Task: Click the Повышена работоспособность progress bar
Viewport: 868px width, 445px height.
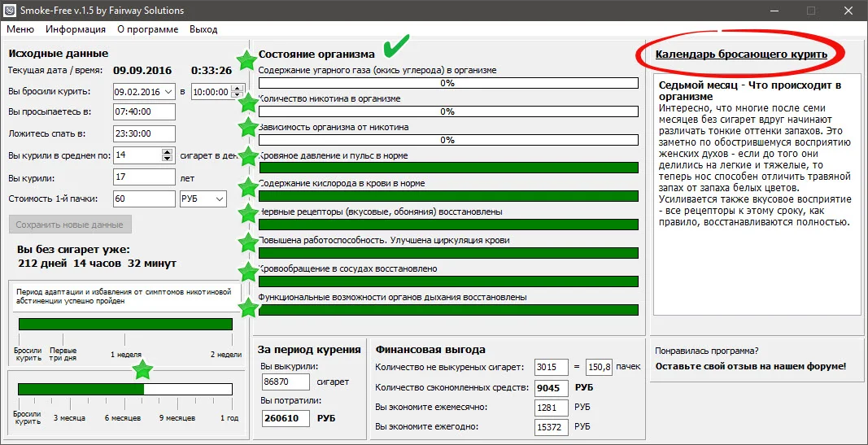Action: (x=448, y=253)
